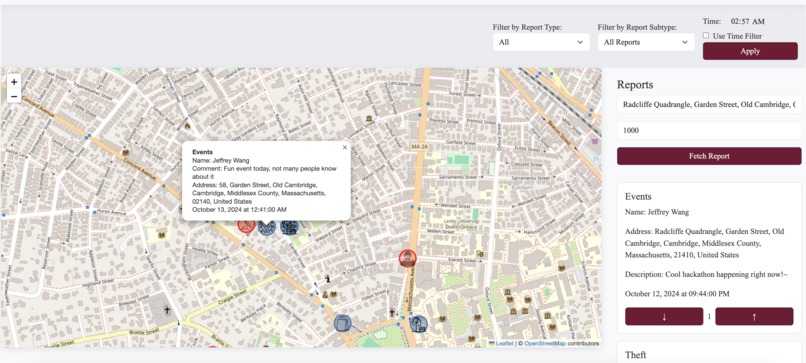806x363 pixels.
Task: Click the light blue marker under the popup tip
Action: coord(267,226)
